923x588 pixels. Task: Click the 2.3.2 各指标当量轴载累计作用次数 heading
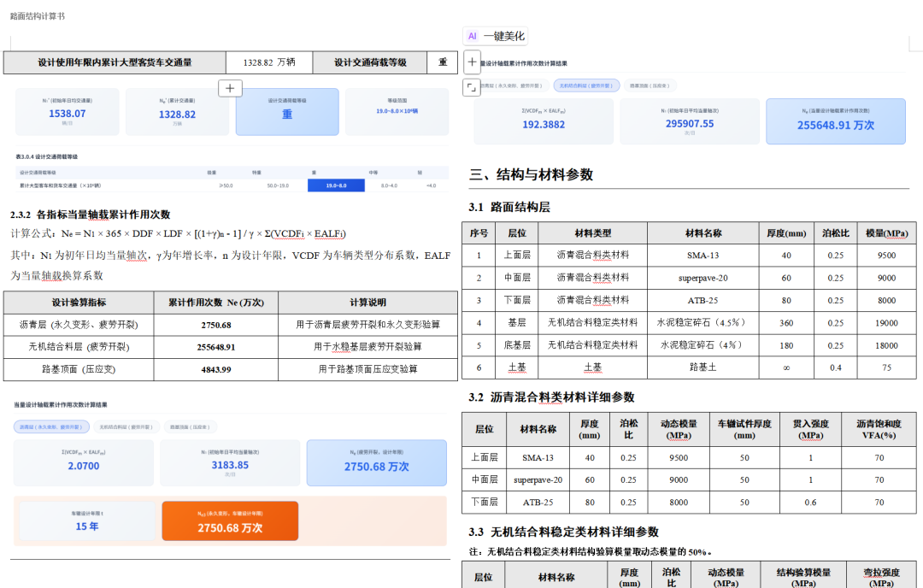click(x=90, y=215)
